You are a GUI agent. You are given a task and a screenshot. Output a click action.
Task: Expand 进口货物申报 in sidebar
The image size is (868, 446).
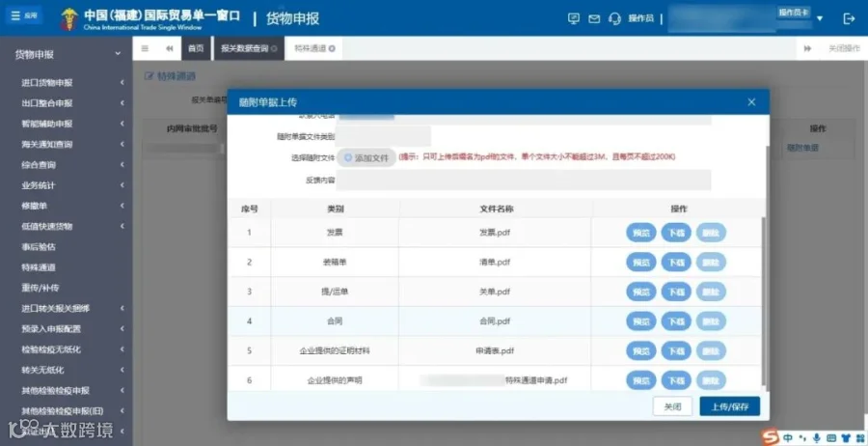tap(67, 83)
